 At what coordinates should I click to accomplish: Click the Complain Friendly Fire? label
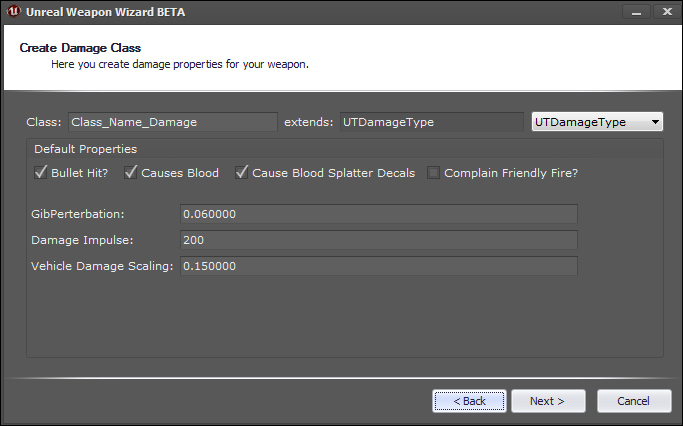point(511,173)
